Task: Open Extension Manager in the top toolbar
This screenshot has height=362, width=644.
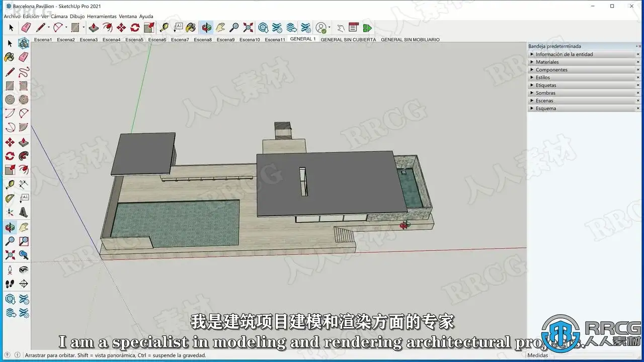Action: point(305,28)
